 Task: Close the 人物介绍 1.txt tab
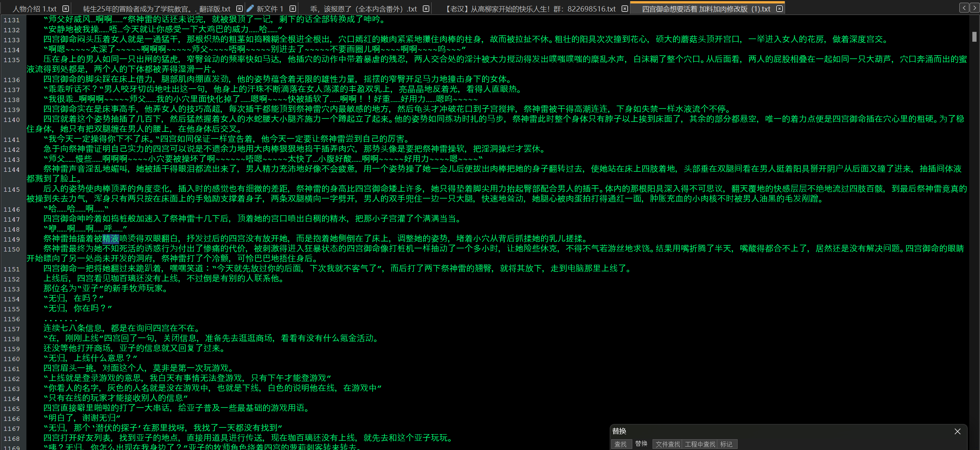pyautogui.click(x=65, y=9)
